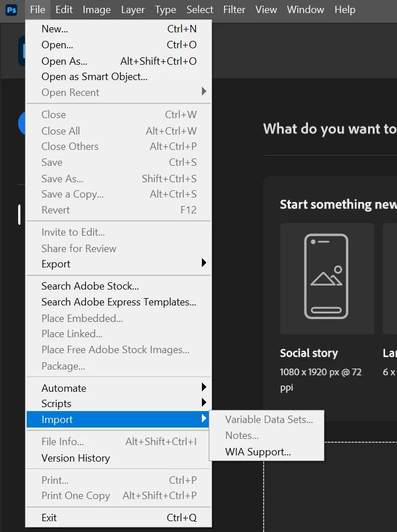This screenshot has width=397, height=532.
Task: Click Invite to Edit... entry
Action: pyautogui.click(x=119, y=232)
